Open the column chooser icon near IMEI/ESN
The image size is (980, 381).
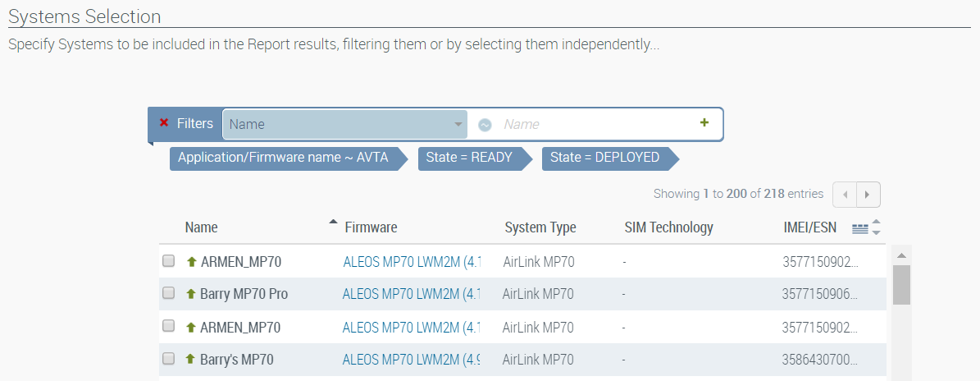point(859,228)
